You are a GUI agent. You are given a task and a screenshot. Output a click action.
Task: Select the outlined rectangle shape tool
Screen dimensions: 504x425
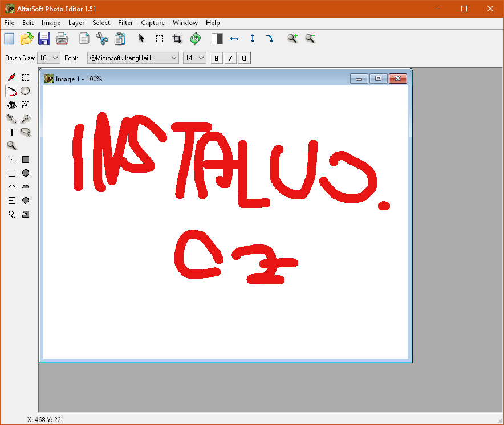(x=12, y=173)
